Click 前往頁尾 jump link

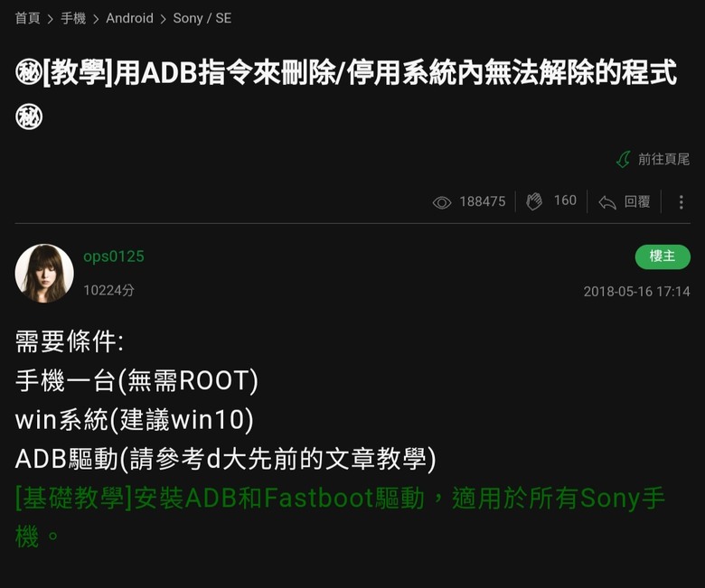(x=663, y=160)
